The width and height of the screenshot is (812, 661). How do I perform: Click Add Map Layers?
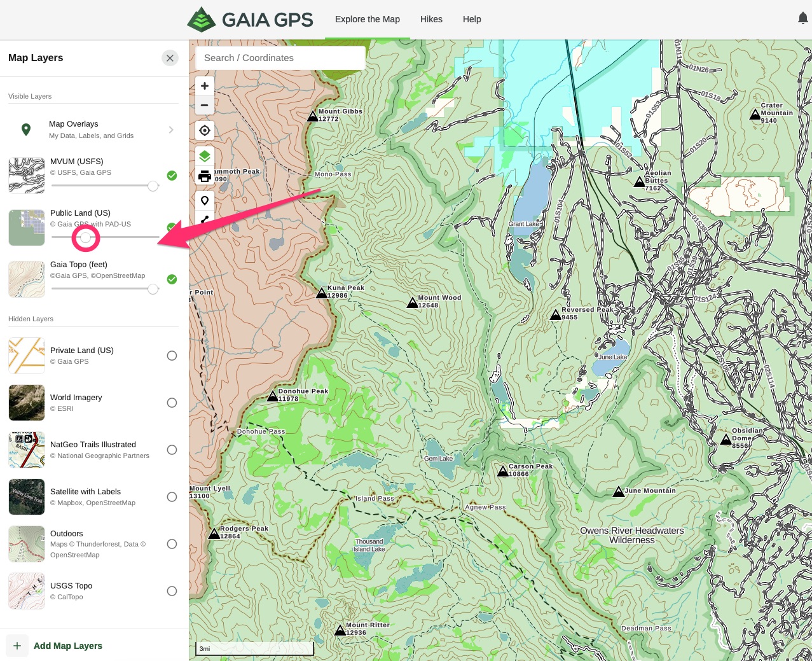coord(68,646)
